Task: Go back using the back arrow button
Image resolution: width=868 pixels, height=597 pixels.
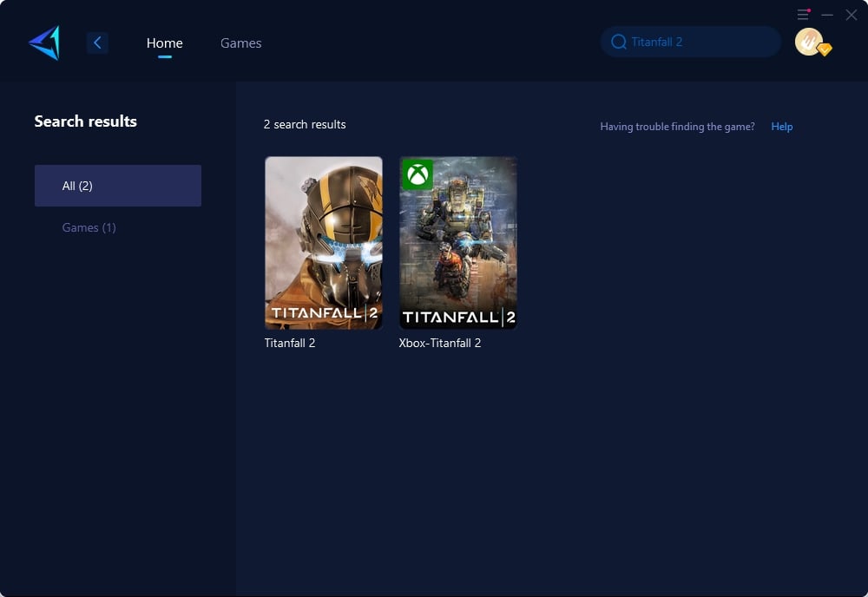Action: [x=97, y=43]
